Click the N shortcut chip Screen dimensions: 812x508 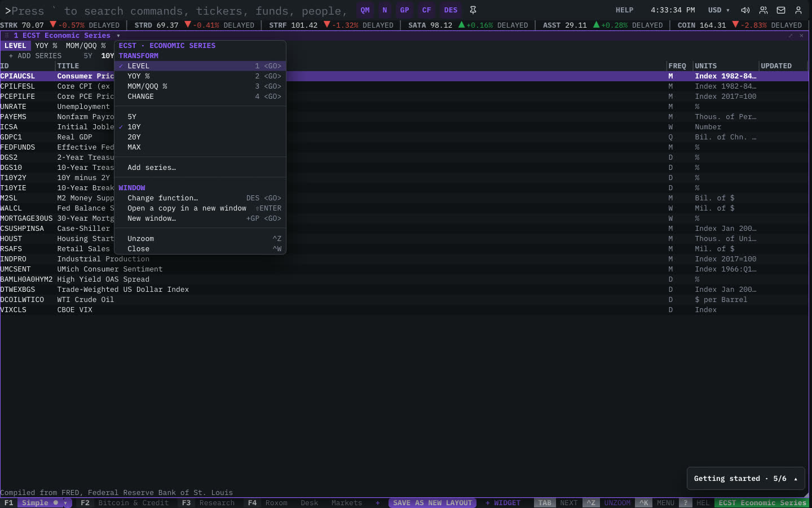tap(385, 10)
